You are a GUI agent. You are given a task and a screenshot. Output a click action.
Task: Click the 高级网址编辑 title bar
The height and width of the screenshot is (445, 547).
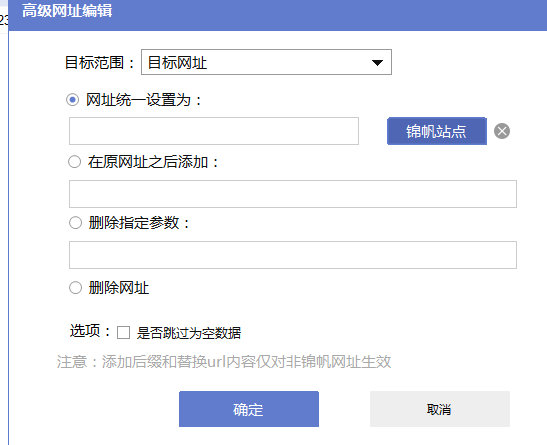click(x=278, y=15)
